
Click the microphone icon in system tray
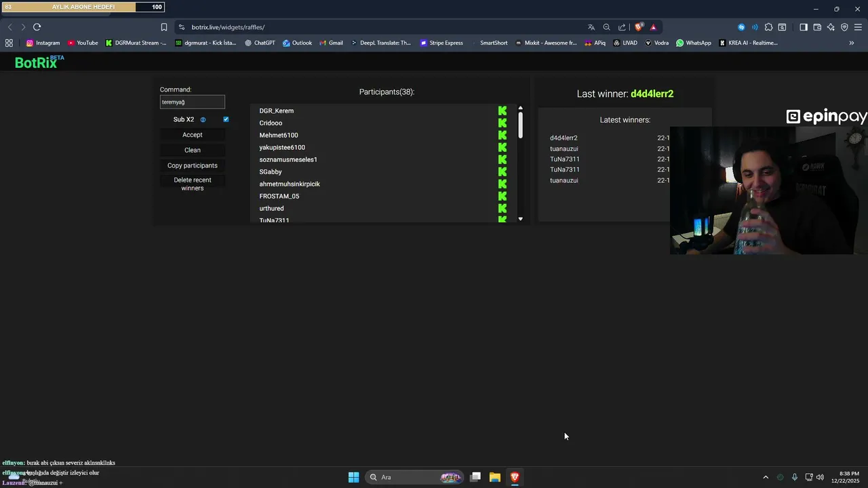pyautogui.click(x=794, y=477)
